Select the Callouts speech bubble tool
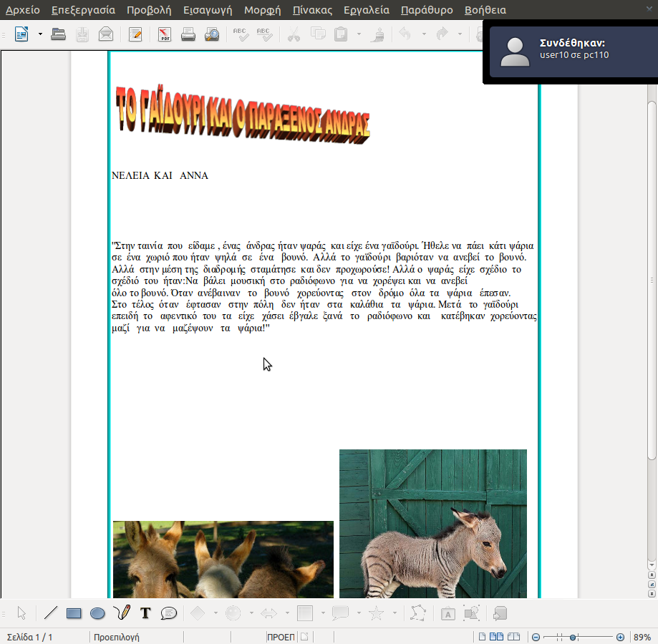658x644 pixels. [x=169, y=613]
